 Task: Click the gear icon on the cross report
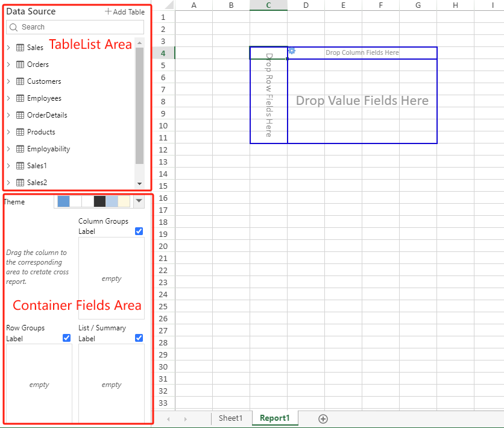click(292, 51)
